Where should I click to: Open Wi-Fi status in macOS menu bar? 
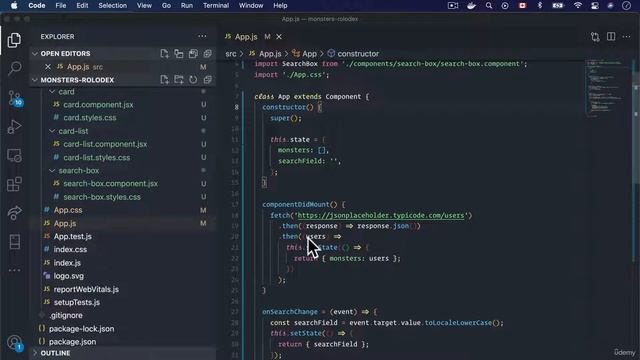point(578,6)
